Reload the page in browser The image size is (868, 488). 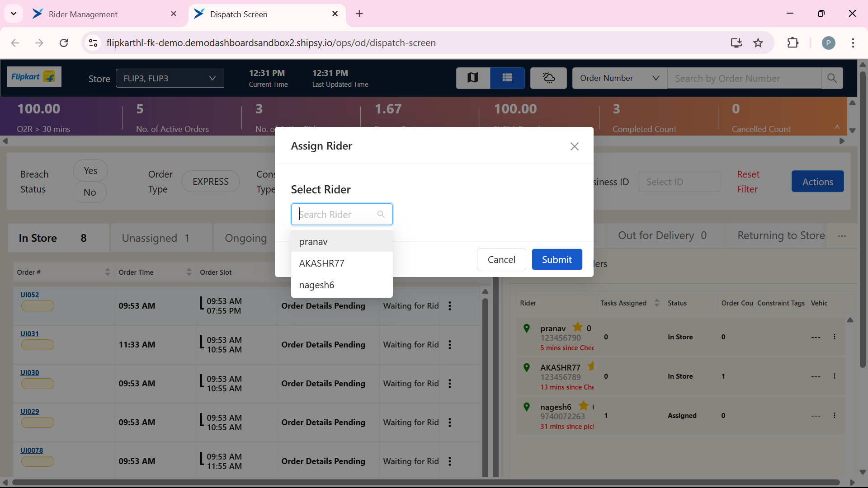(x=64, y=43)
